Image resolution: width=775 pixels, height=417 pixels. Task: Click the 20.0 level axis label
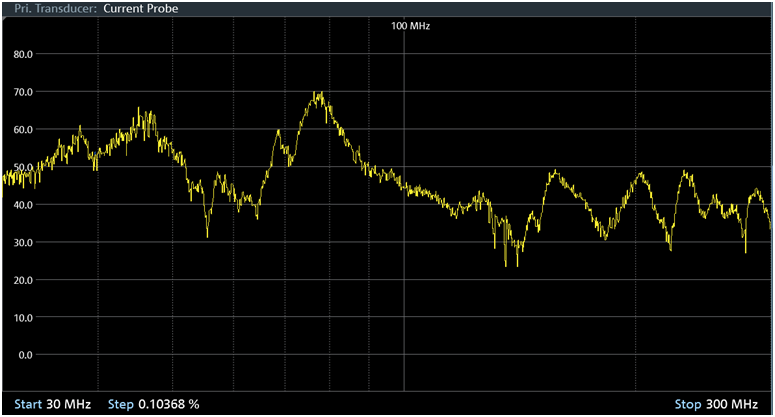[23, 280]
